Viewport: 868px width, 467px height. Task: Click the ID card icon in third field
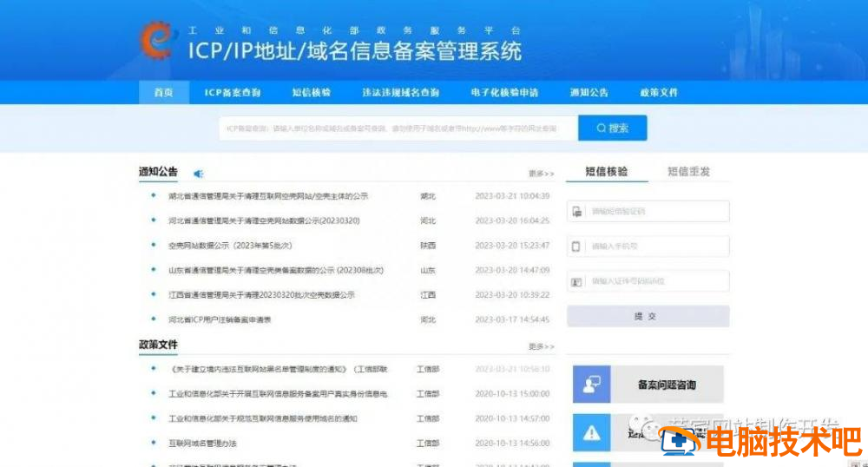[x=576, y=282]
